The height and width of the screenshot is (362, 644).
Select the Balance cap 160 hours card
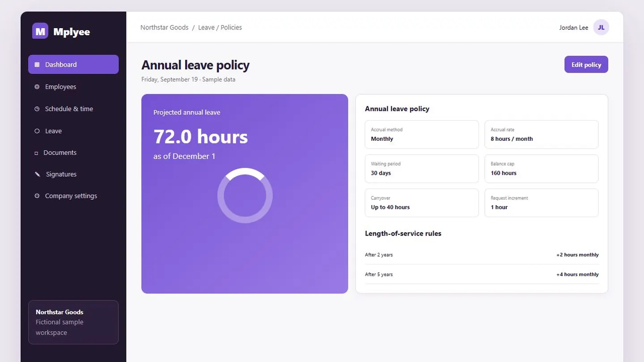click(x=542, y=168)
